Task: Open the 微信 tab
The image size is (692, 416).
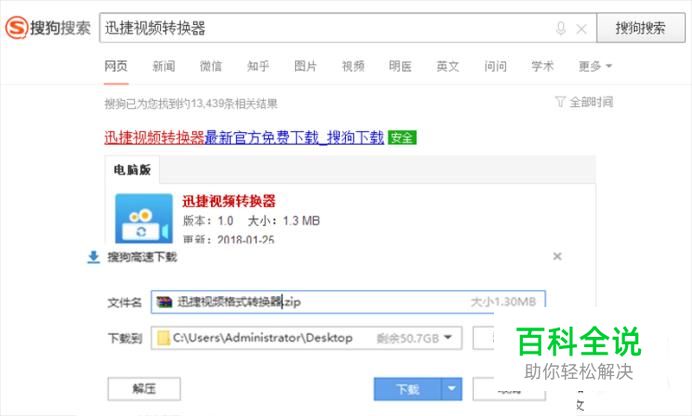Action: click(211, 66)
